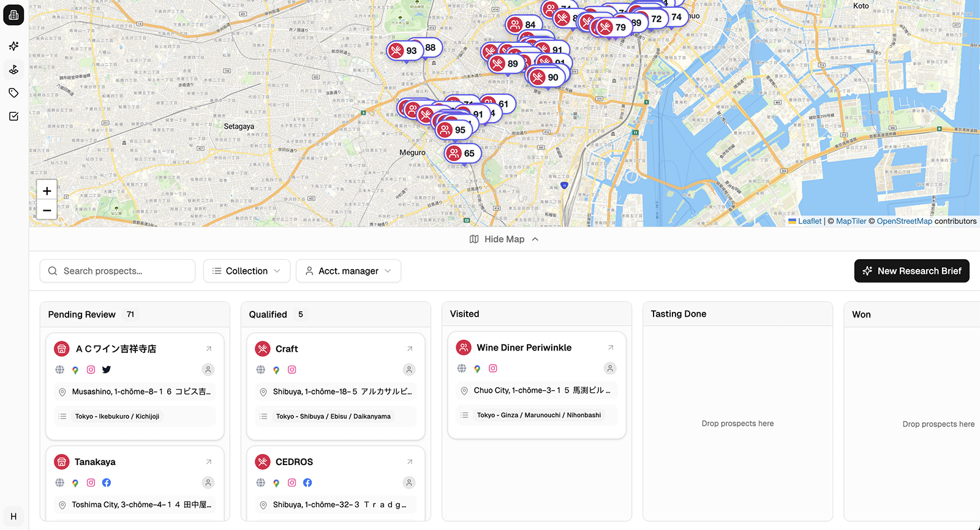Viewport: 980px width, 530px height.
Task: Open CEDROS card detail arrow
Action: pos(410,462)
